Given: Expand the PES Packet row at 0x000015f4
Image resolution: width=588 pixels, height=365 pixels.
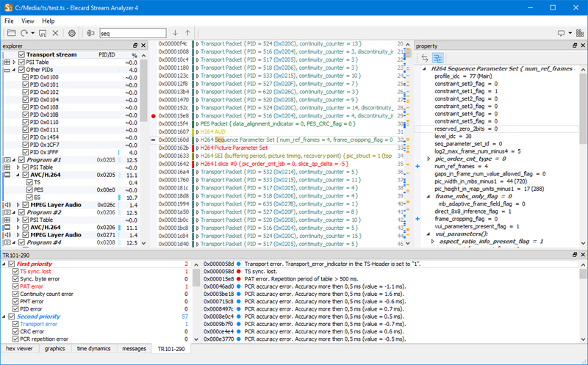Looking at the screenshot, I should pyautogui.click(x=197, y=123).
